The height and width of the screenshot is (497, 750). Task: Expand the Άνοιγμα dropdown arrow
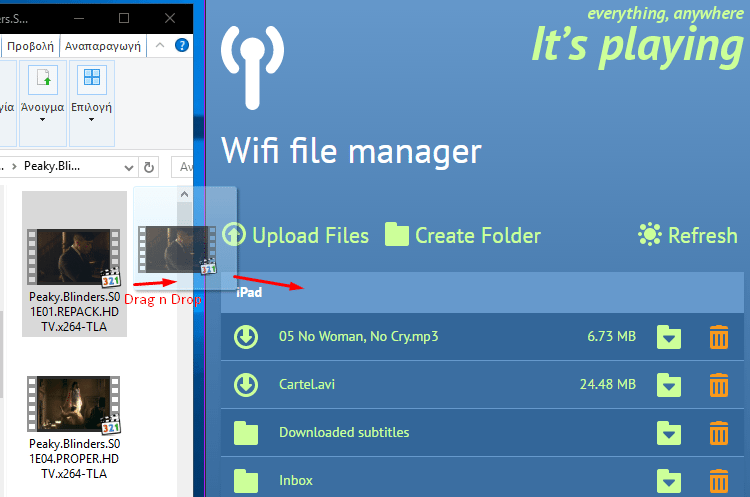(x=43, y=120)
